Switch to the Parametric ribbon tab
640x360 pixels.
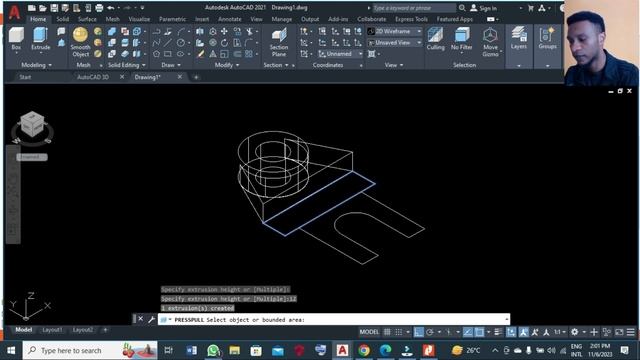[x=172, y=19]
